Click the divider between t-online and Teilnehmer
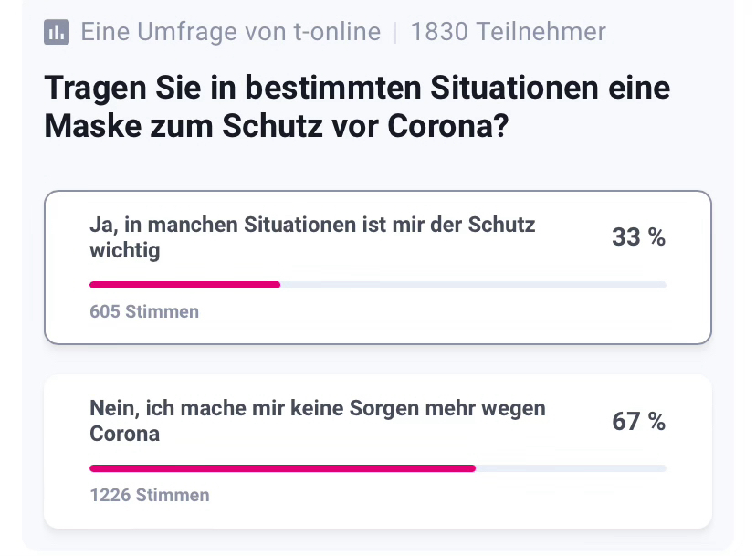 tap(395, 33)
